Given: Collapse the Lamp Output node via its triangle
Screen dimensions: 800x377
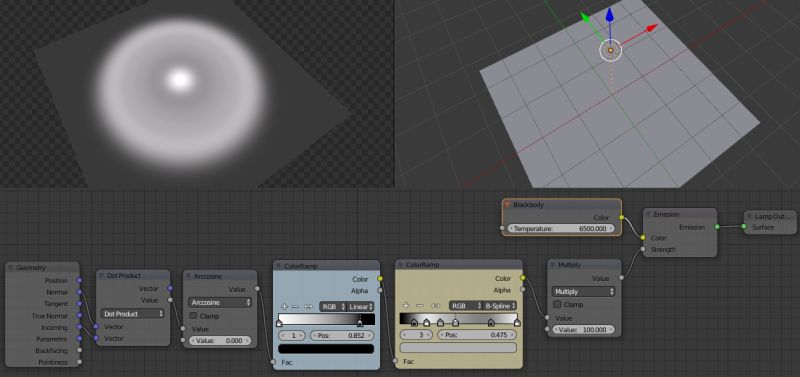Looking at the screenshot, I should tap(749, 216).
